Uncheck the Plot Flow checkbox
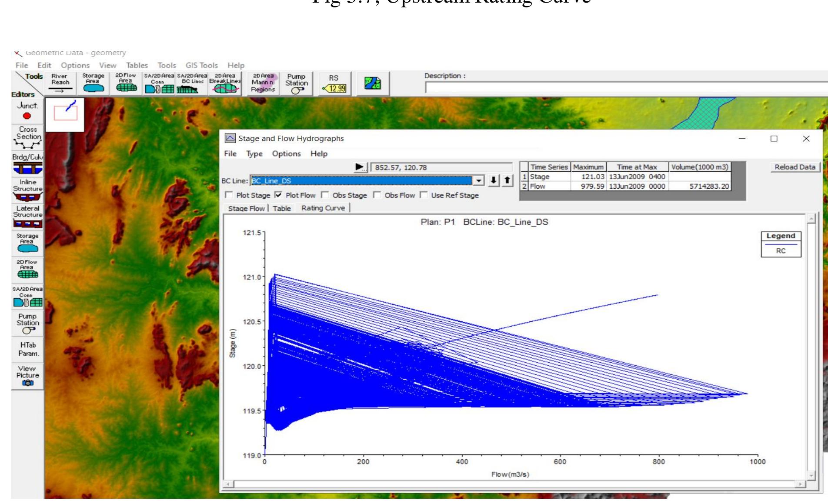The height and width of the screenshot is (504, 828). pos(278,195)
